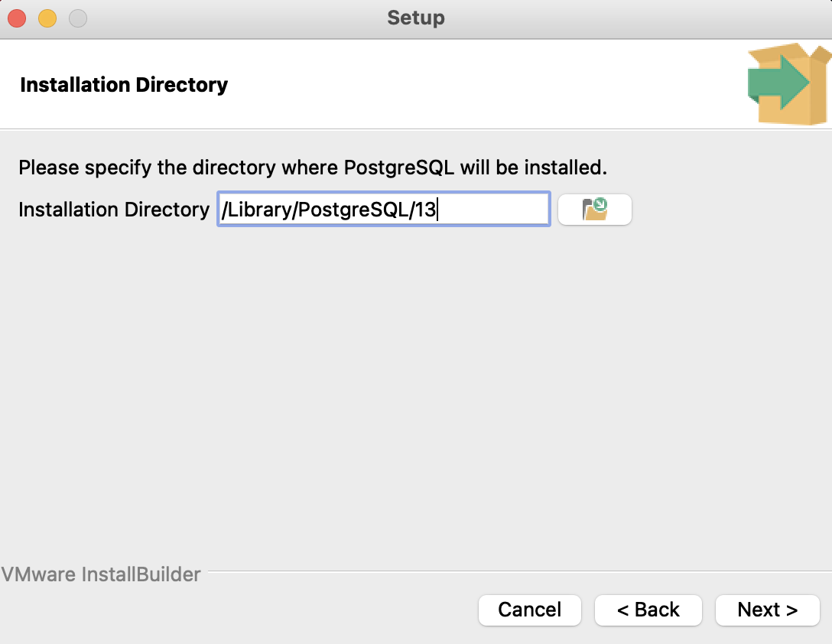Viewport: 832px width, 644px height.
Task: Select the Installation Directory input field
Action: [x=382, y=209]
